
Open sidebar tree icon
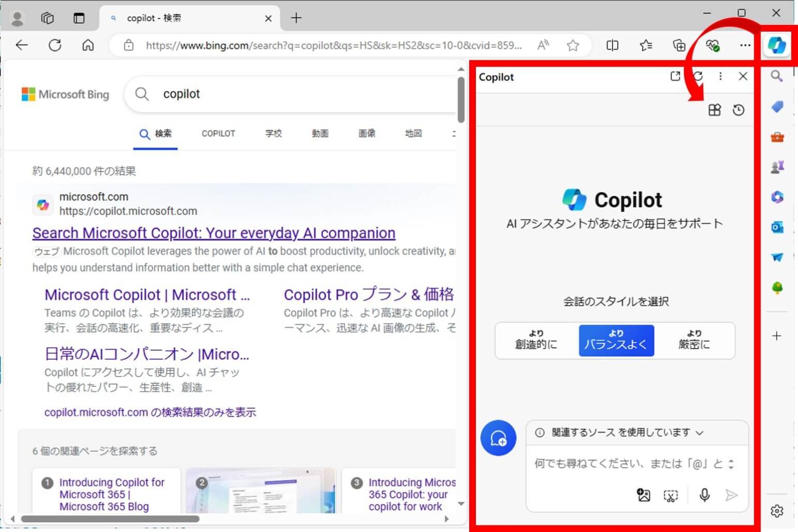tap(777, 287)
